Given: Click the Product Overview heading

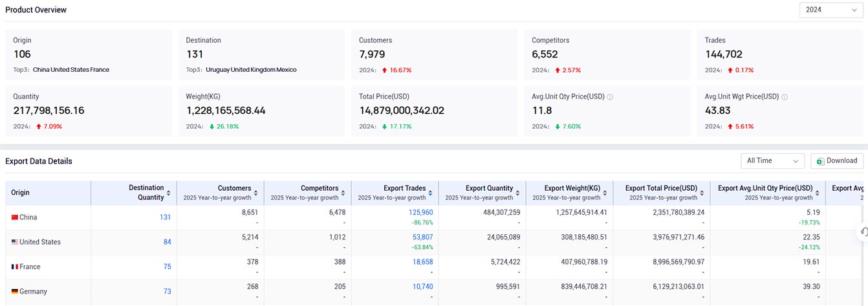Looking at the screenshot, I should pyautogui.click(x=36, y=10).
